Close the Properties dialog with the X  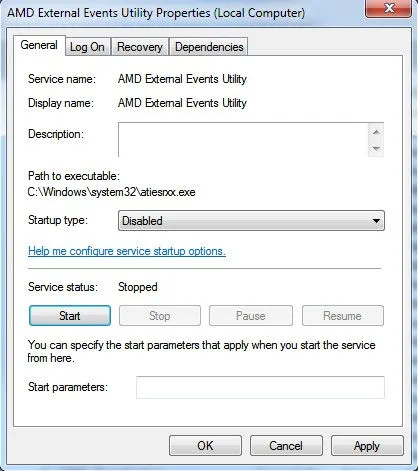[389, 8]
